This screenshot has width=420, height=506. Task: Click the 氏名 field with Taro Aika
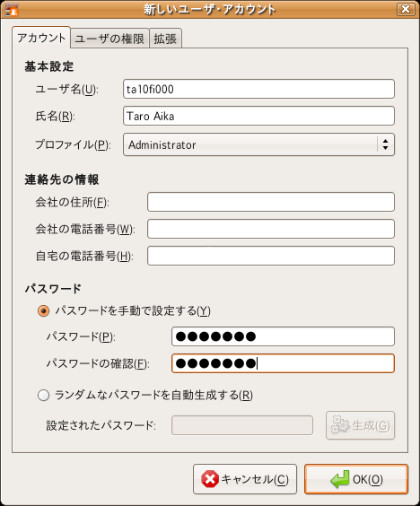258,116
